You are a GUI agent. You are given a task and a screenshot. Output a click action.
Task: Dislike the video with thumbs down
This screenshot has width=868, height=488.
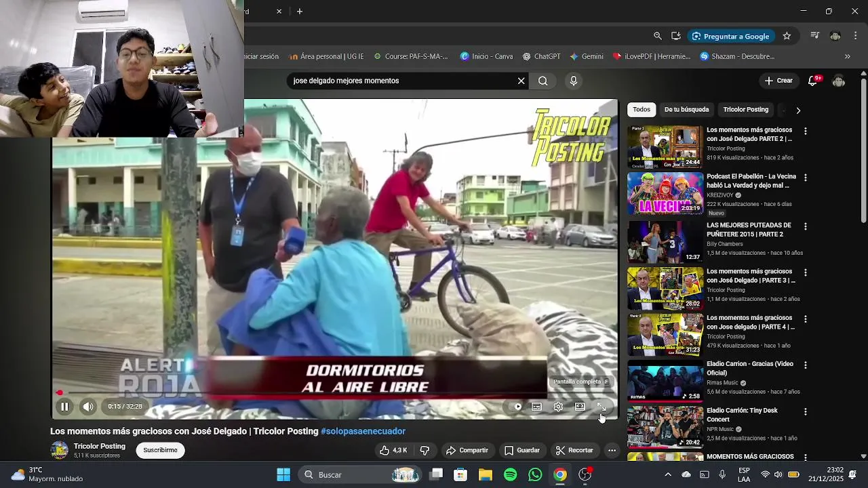coord(425,450)
